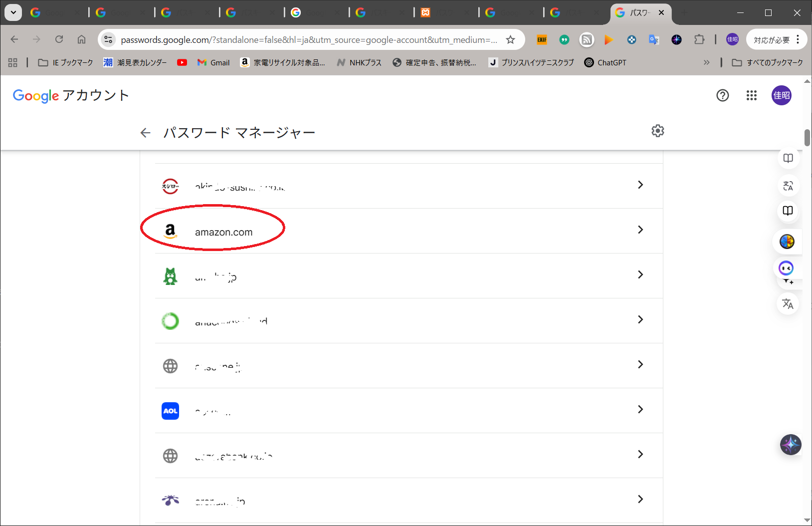The height and width of the screenshot is (526, 812).
Task: Click the RSS feed extension icon
Action: point(587,40)
